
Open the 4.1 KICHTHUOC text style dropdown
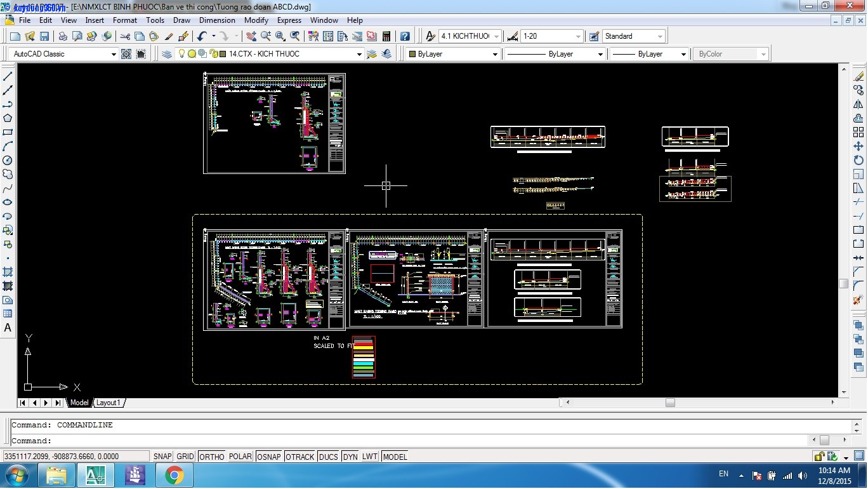click(x=496, y=36)
